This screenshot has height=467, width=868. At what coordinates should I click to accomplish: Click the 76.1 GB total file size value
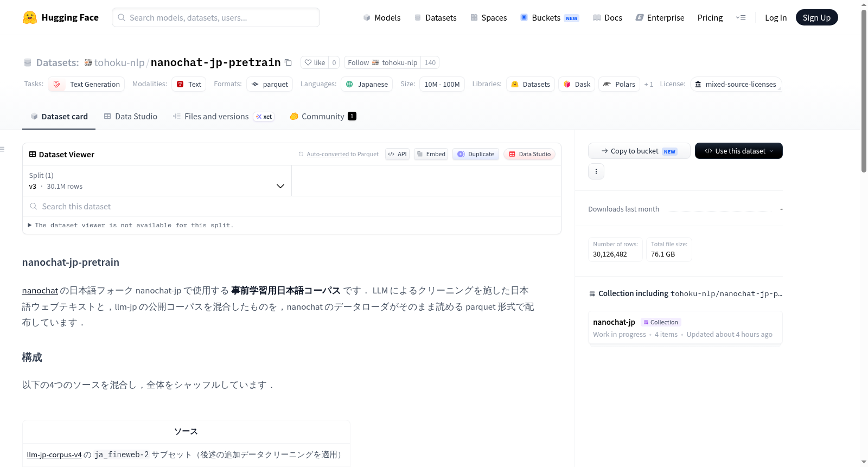663,254
